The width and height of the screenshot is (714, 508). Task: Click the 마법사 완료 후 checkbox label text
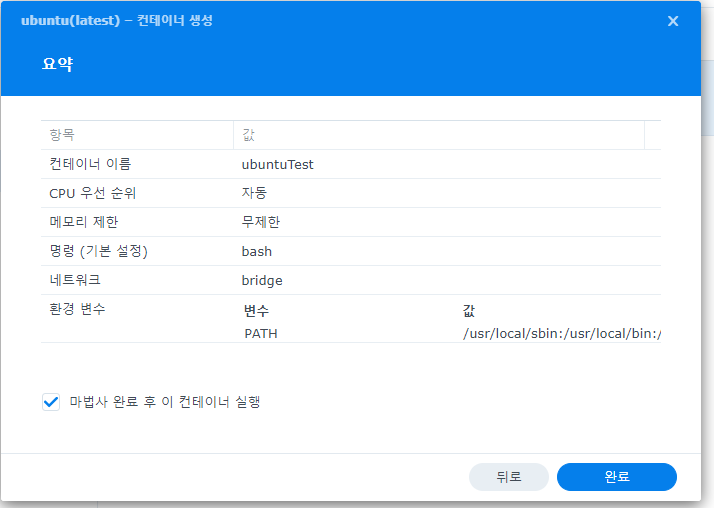click(165, 402)
